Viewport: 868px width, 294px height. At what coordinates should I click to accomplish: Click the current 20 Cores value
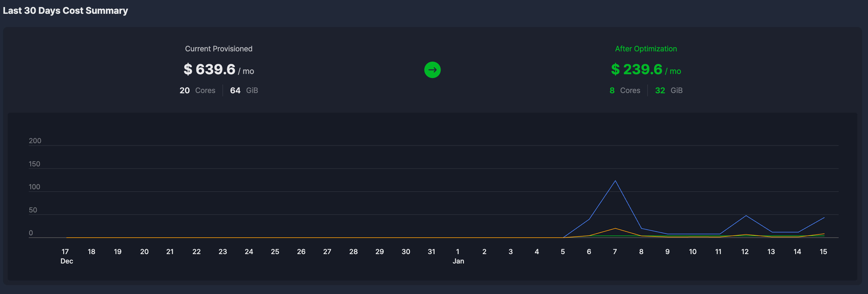197,90
